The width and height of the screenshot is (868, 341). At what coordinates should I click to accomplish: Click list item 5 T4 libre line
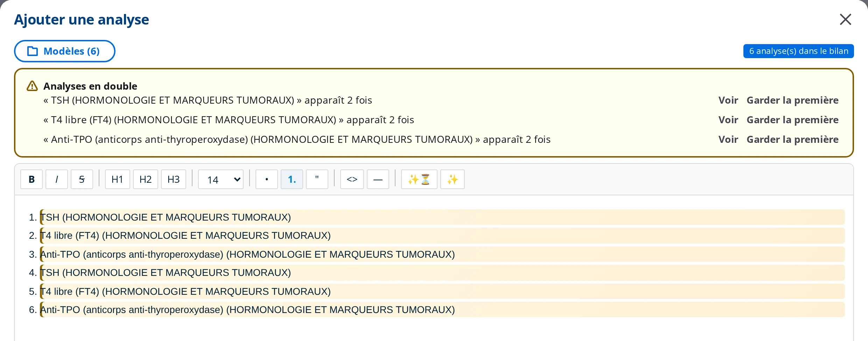[442, 291]
